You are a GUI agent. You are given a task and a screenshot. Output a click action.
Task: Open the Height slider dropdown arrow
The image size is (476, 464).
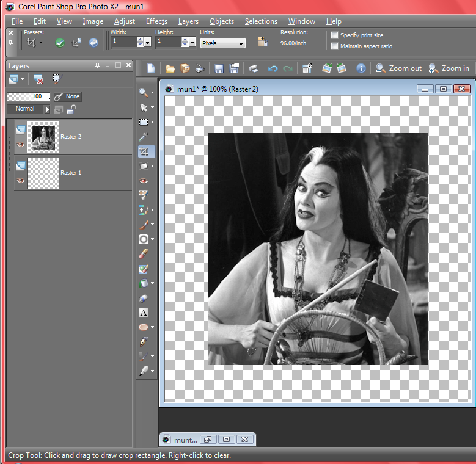tap(192, 43)
